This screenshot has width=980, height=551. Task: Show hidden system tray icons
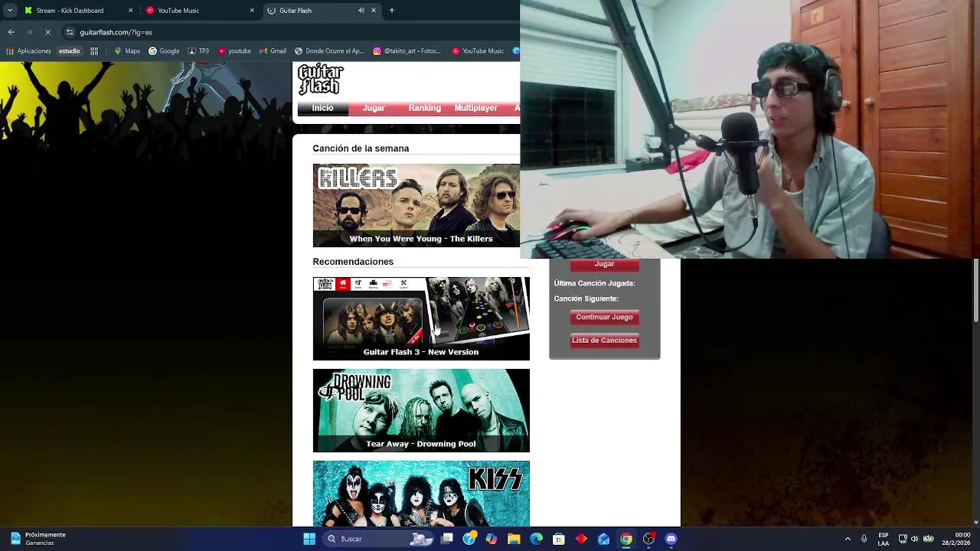[x=848, y=539]
